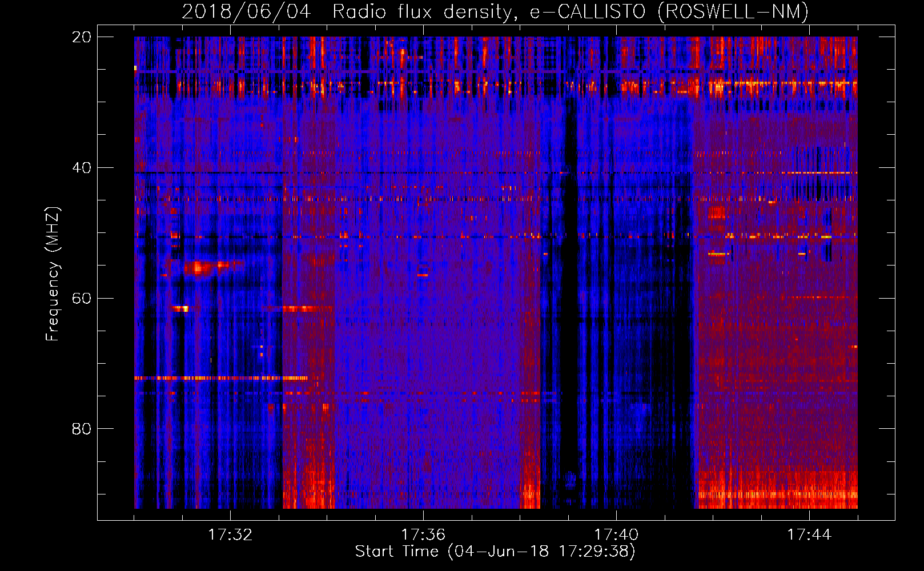The width and height of the screenshot is (924, 571).
Task: Click the 20 MHz tick label
Action: [82, 37]
